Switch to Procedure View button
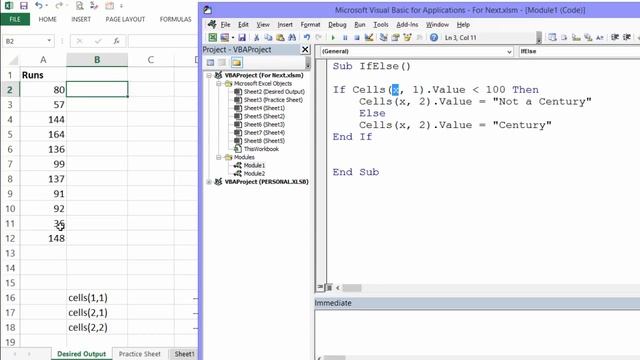 click(x=320, y=287)
